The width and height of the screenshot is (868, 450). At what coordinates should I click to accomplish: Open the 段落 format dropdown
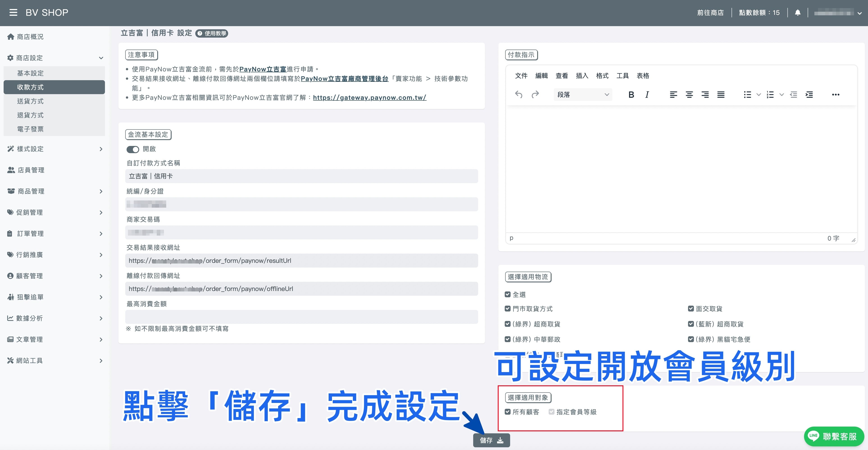[583, 95]
